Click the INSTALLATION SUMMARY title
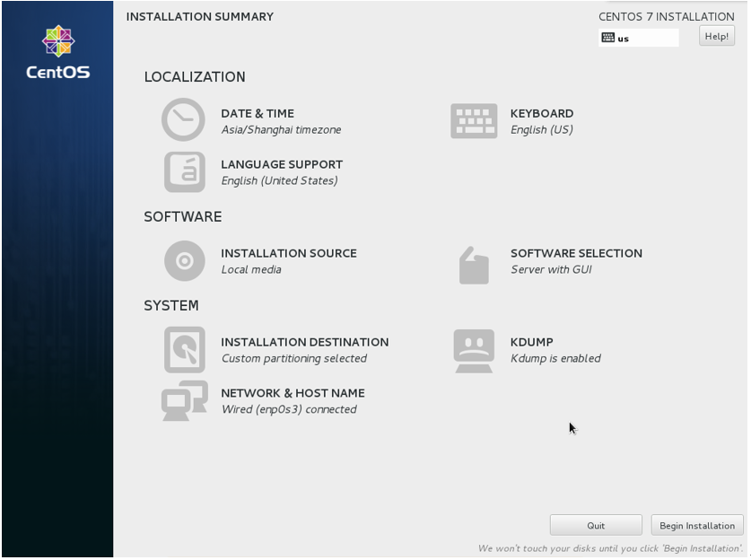 coord(200,17)
